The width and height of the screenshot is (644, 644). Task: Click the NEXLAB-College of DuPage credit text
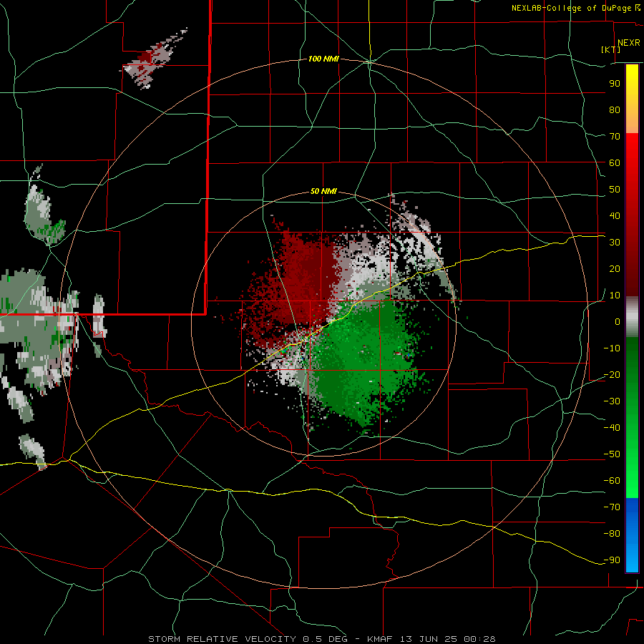[575, 8]
